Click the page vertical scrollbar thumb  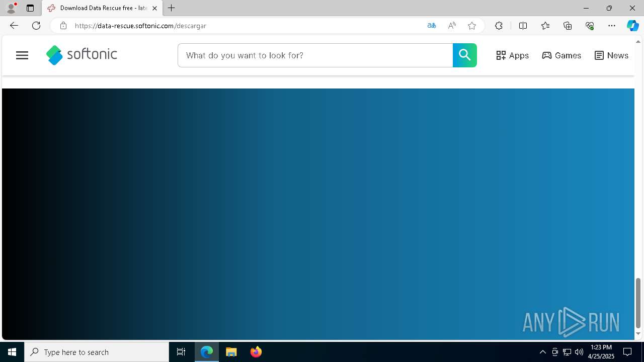638,303
